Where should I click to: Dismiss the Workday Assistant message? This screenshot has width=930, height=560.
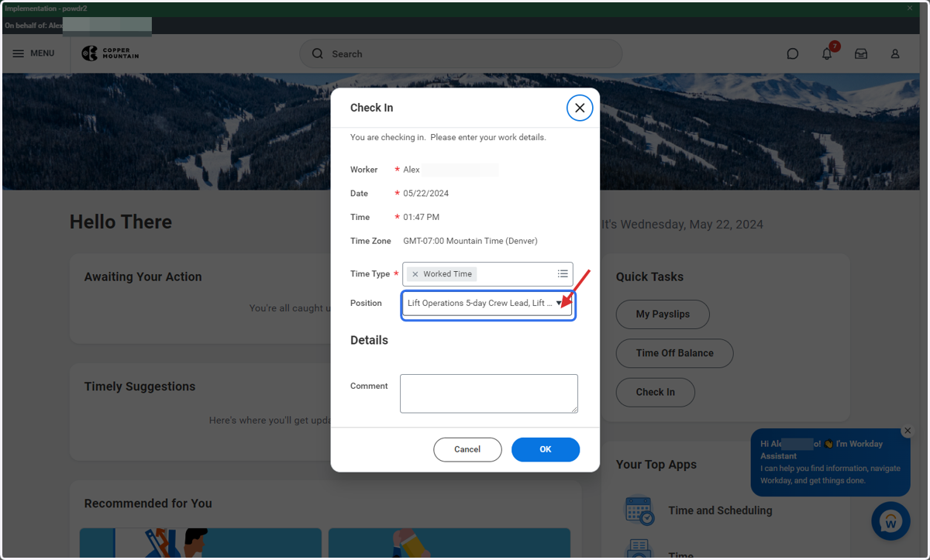(908, 431)
